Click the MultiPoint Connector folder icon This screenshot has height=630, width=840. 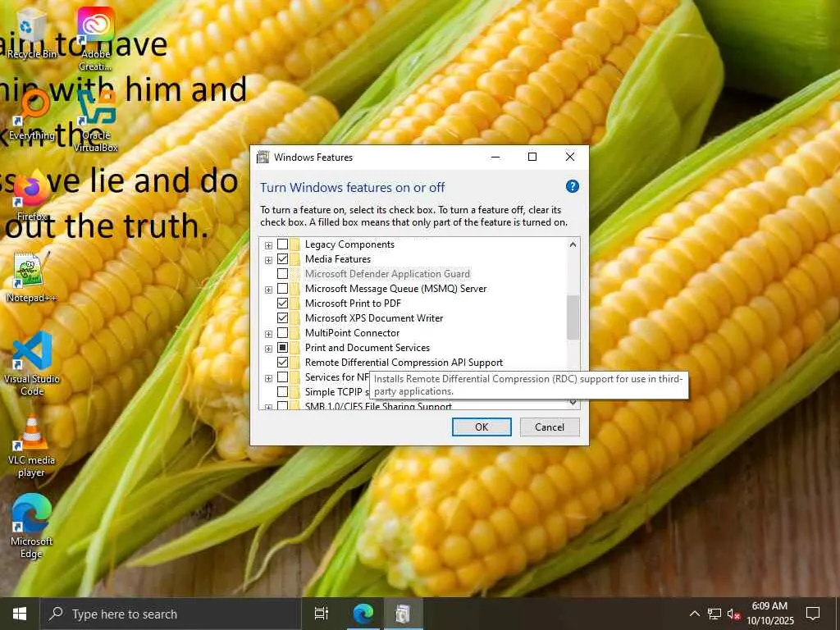pos(295,333)
